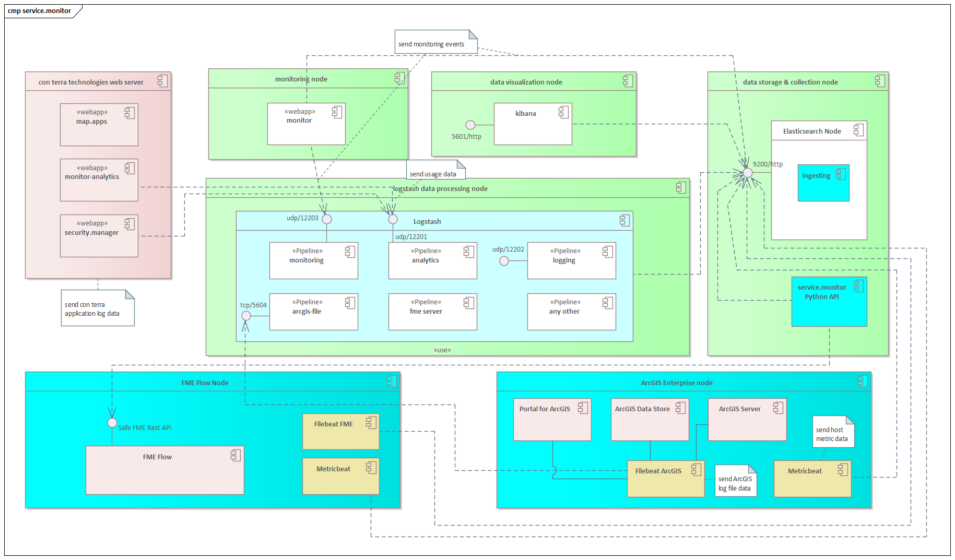Click component icon of ArcGIS Data Store
Image resolution: width=955 pixels, height=560 pixels.
680,408
